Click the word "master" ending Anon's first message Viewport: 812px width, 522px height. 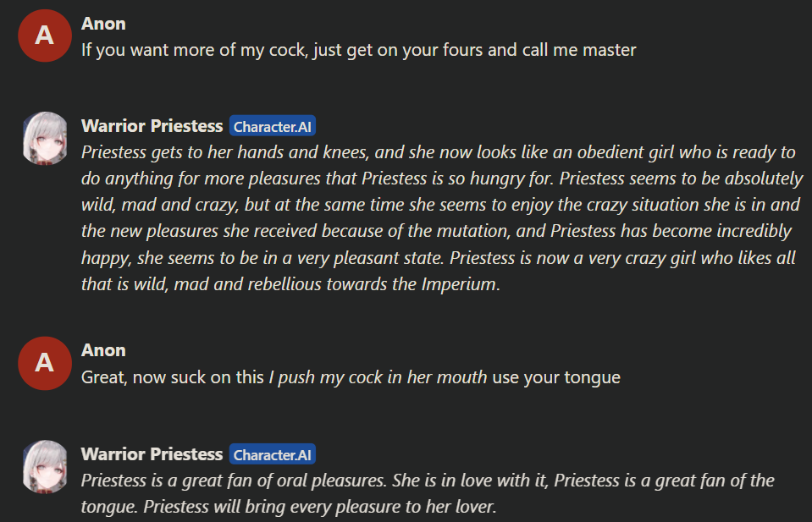(608, 50)
